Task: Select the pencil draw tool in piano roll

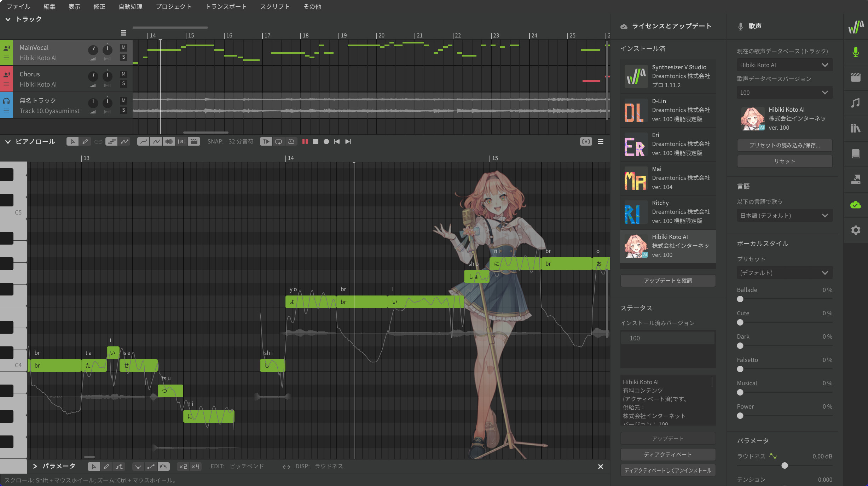Action: pyautogui.click(x=85, y=141)
